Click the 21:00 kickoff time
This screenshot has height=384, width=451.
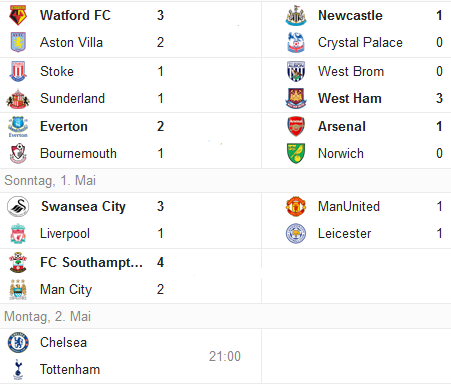[x=225, y=356]
